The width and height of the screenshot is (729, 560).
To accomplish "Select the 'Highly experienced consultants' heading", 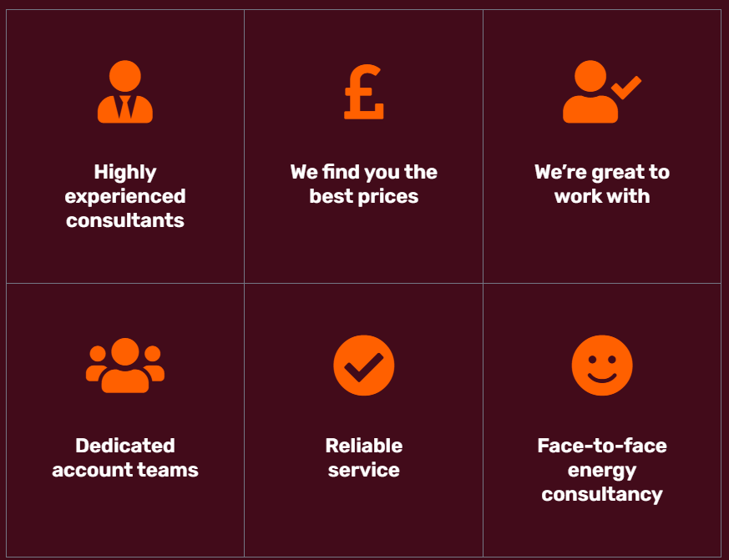I will pyautogui.click(x=125, y=196).
